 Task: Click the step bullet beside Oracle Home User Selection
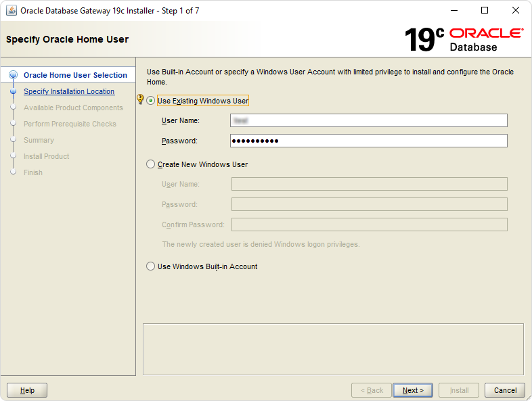pos(14,75)
